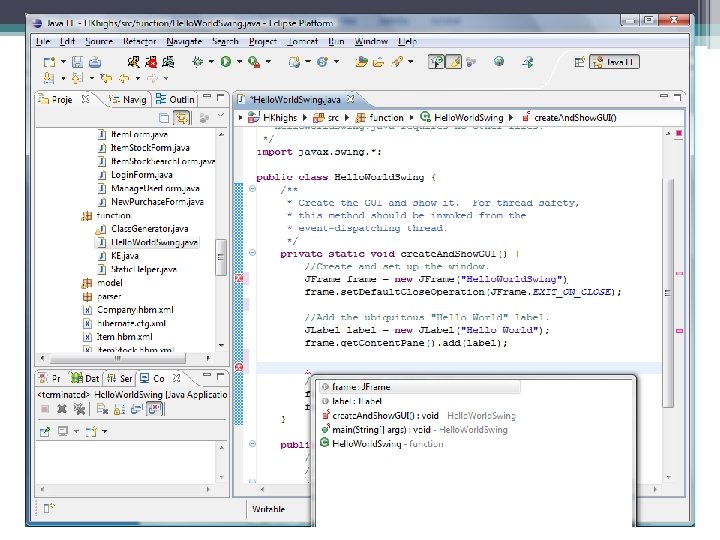Toggle Link with Editor in Project Explorer
Screen dimensions: 720x540
(181, 118)
